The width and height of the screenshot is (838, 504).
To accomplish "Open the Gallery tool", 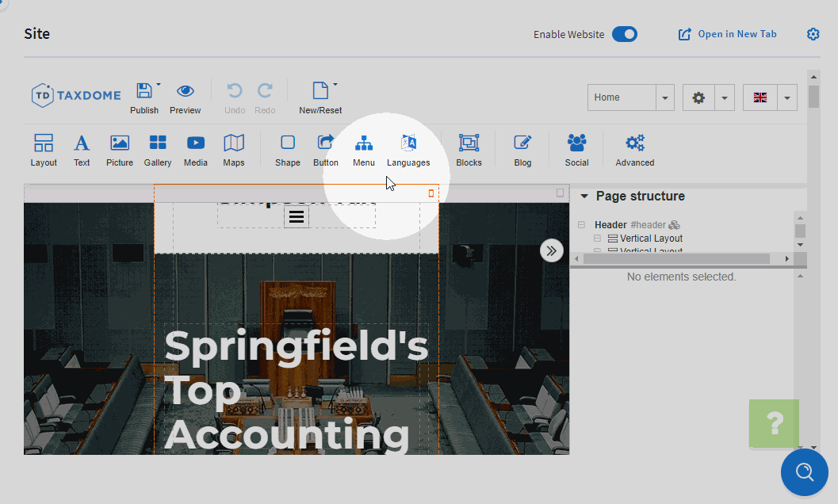I will point(158,149).
